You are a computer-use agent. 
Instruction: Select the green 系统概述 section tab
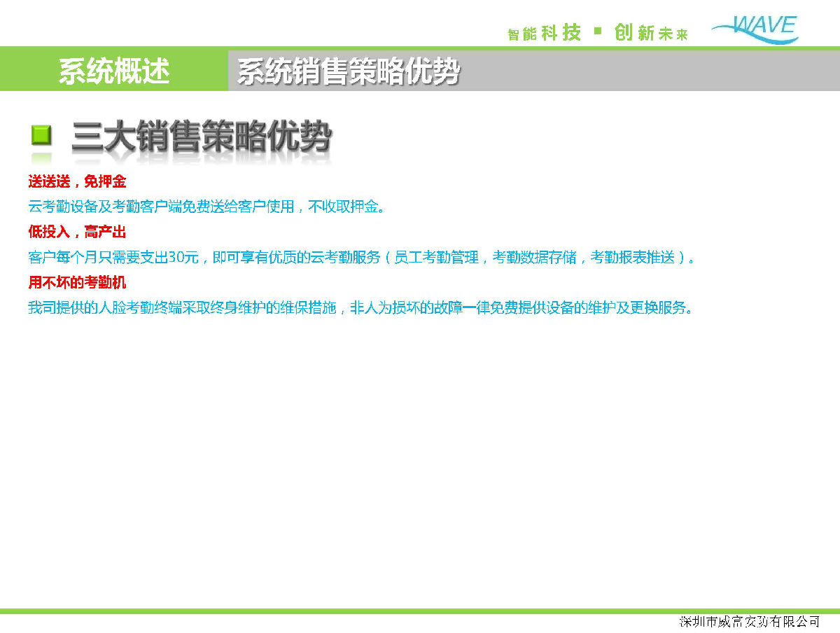(x=113, y=71)
